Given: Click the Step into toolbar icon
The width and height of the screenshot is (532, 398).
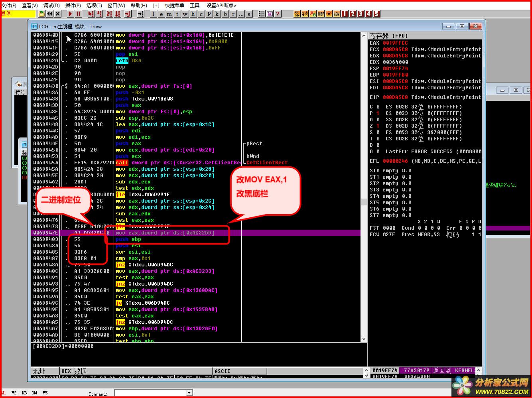Looking at the screenshot, I should coord(91,14).
